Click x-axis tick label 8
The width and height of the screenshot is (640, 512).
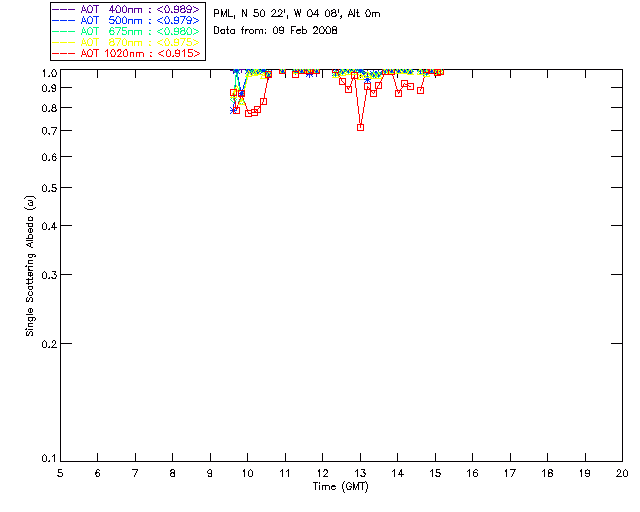click(173, 473)
